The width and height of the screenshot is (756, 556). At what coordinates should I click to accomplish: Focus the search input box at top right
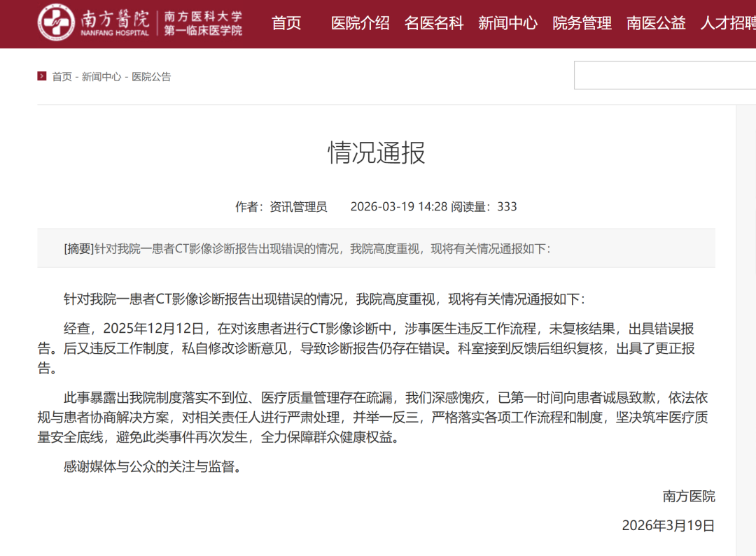tap(664, 75)
